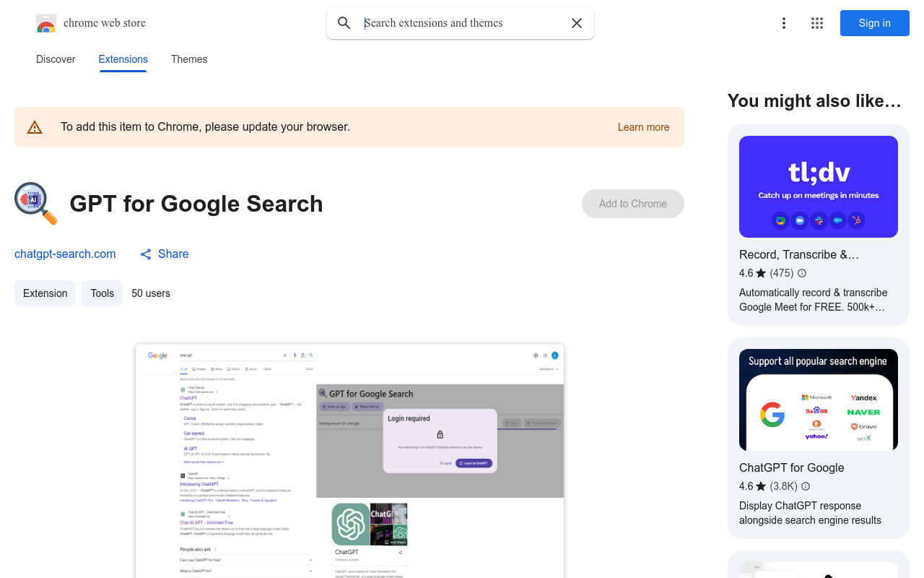Viewport: 924px width, 578px height.
Task: Open the extension screenshot preview
Action: [349, 461]
